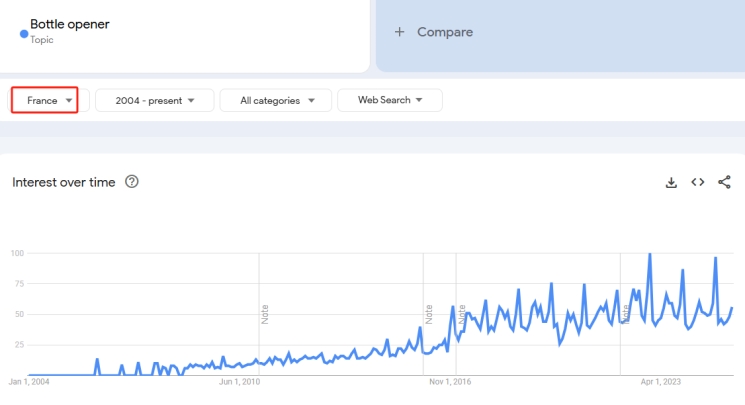Open the embed code icon
This screenshot has height=405, width=745.
pos(698,182)
